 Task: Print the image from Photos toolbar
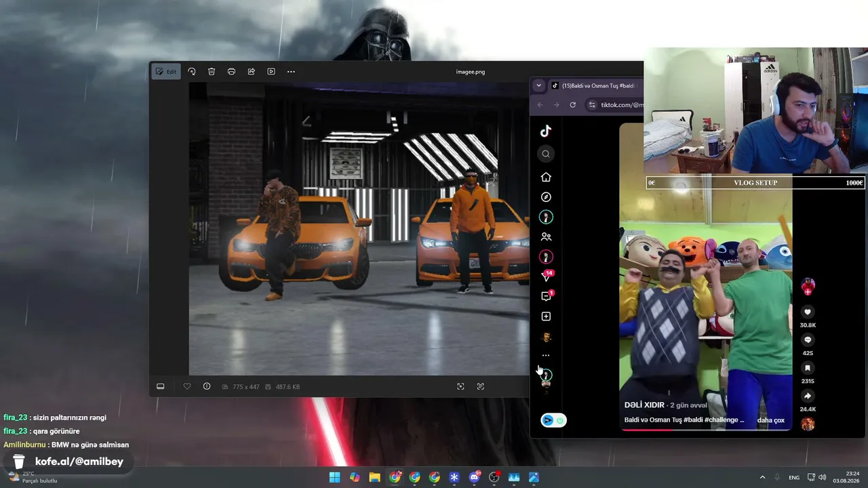(231, 71)
